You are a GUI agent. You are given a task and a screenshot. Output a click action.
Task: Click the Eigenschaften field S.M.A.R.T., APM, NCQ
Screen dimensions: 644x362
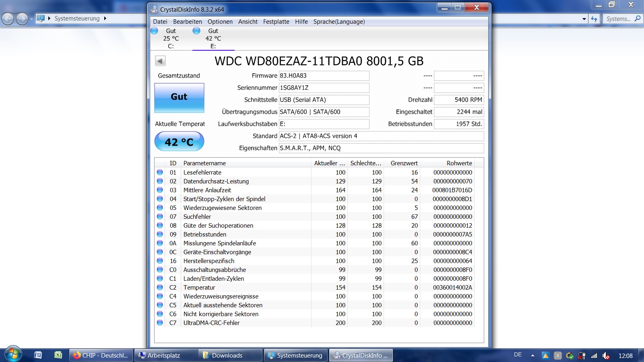382,148
